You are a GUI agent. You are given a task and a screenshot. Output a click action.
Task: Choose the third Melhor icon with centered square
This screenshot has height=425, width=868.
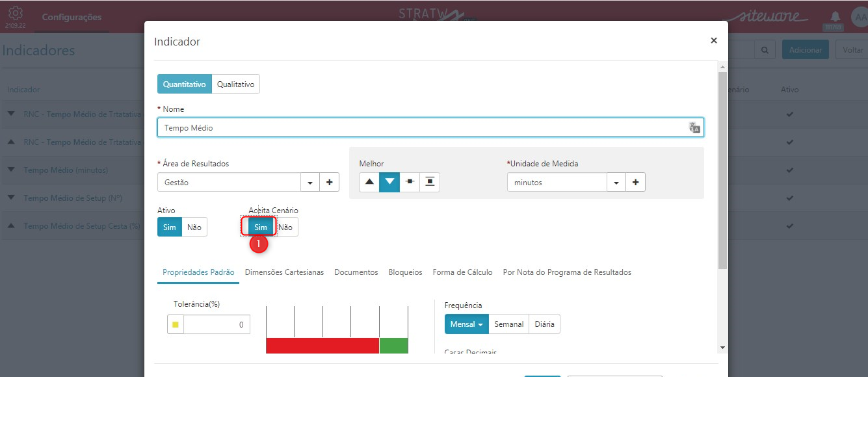point(410,182)
